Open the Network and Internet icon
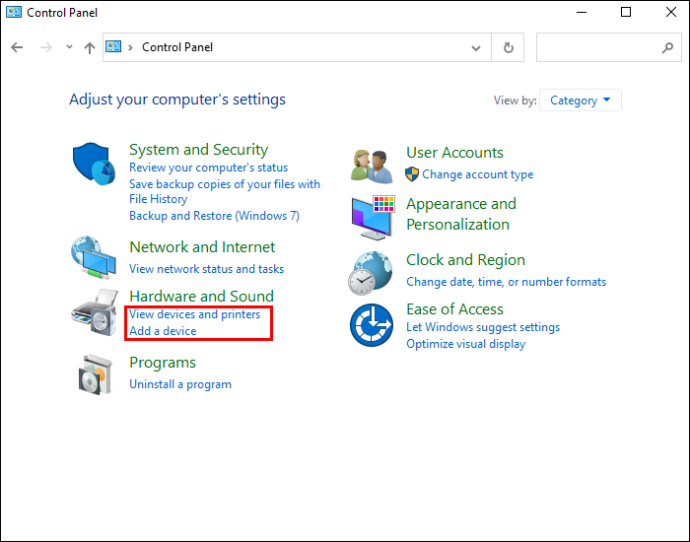The image size is (690, 542). tap(94, 259)
